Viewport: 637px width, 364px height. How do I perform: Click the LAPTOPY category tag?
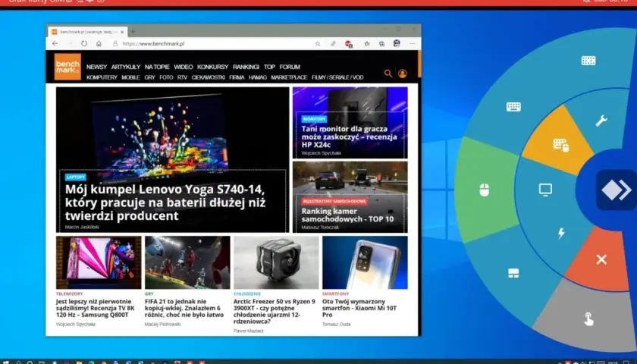pos(76,177)
